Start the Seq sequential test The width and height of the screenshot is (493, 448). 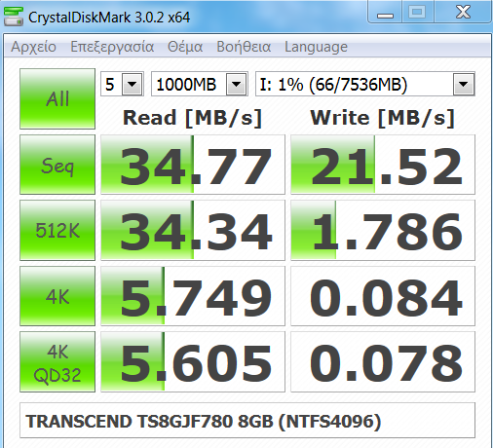pos(57,165)
